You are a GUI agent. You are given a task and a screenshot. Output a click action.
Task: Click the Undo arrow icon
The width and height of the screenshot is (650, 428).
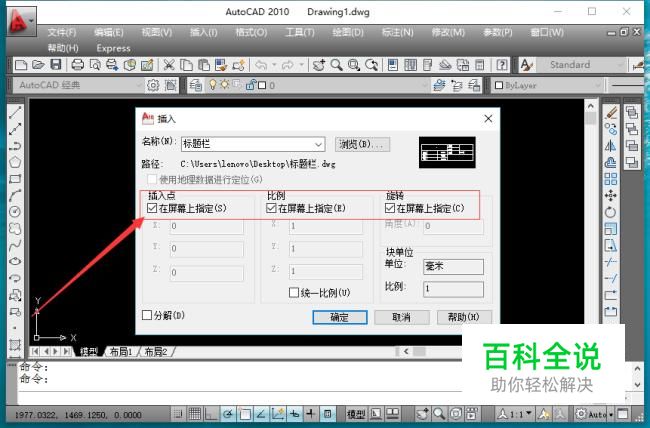(x=261, y=65)
